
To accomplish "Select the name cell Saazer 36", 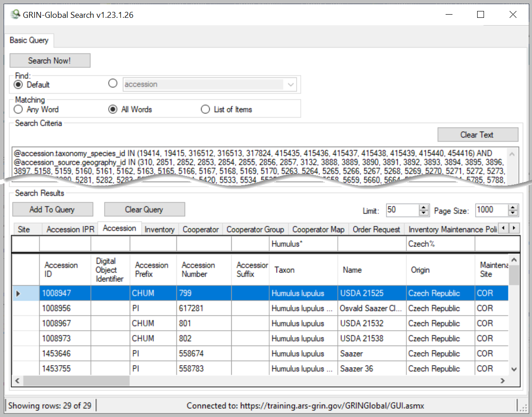I will tap(372, 369).
